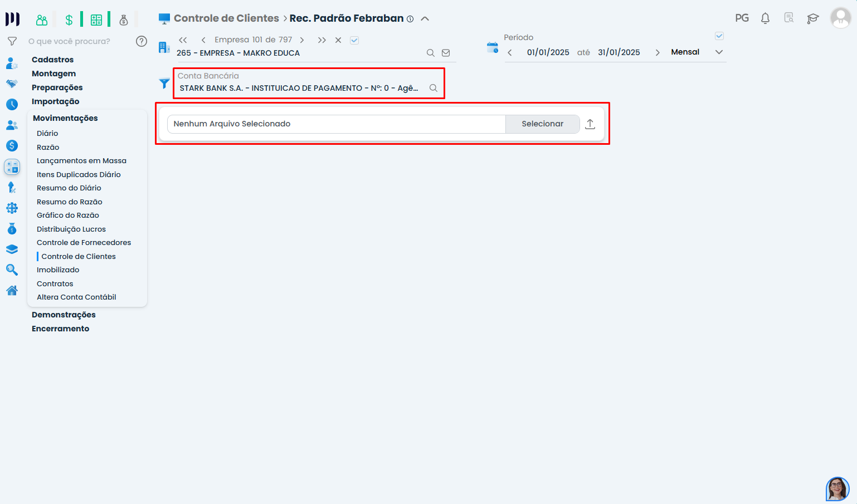Open the handshake sidebar icon

[x=12, y=84]
